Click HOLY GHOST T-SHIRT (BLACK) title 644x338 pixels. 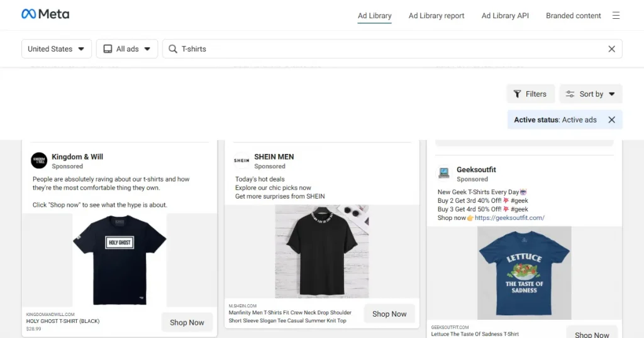(63, 321)
